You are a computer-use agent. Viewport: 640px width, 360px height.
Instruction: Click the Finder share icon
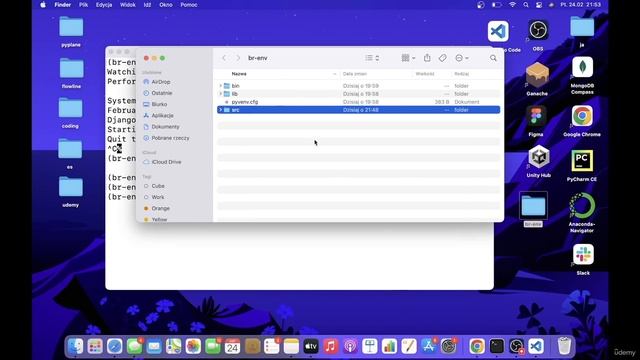point(427,58)
